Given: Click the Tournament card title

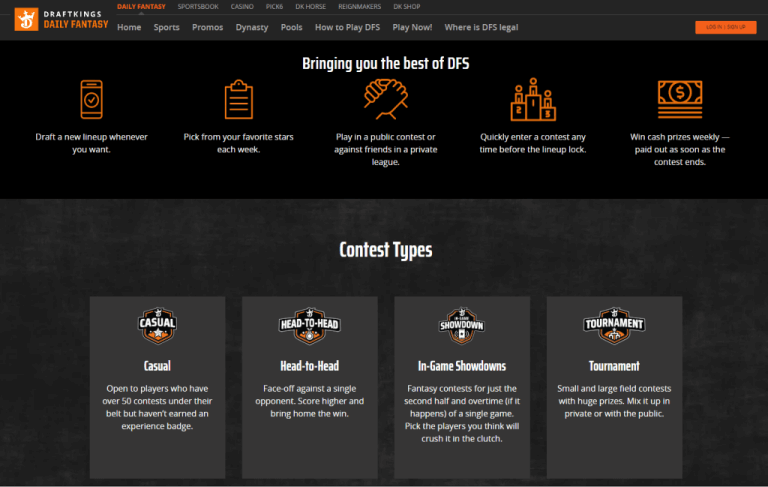Looking at the screenshot, I should point(614,366).
